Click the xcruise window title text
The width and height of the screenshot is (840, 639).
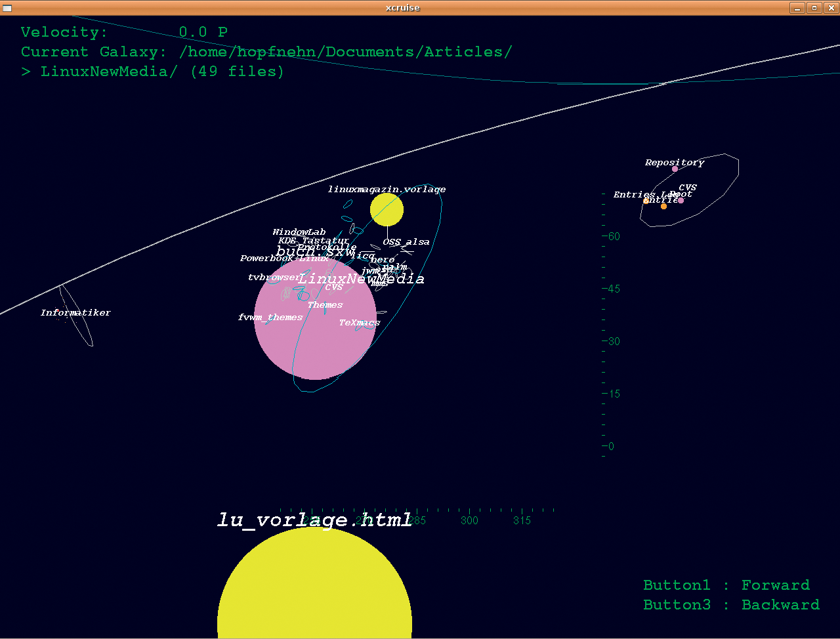click(x=403, y=8)
